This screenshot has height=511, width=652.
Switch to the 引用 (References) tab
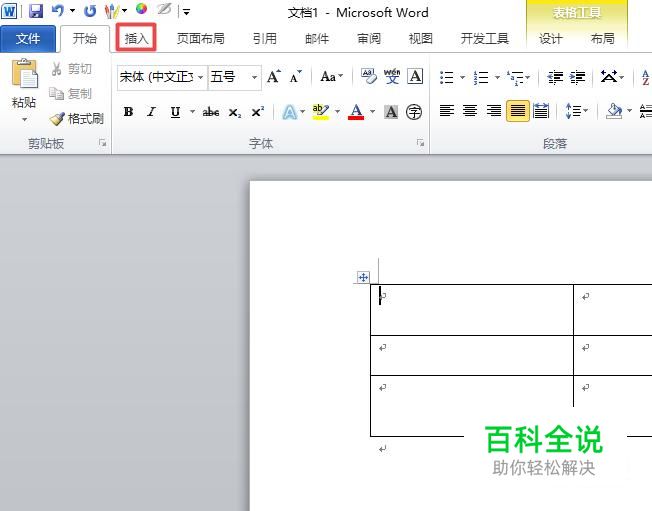[265, 39]
